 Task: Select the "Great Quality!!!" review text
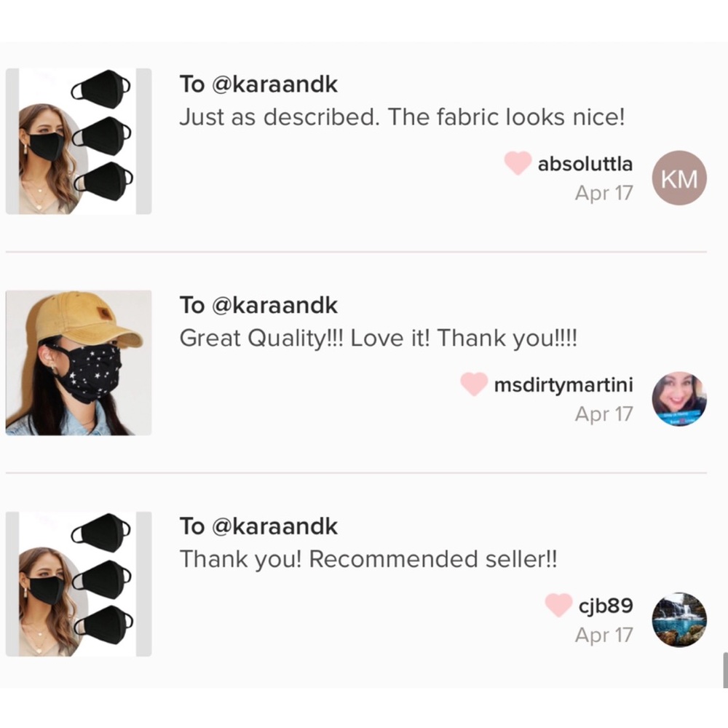pos(378,339)
